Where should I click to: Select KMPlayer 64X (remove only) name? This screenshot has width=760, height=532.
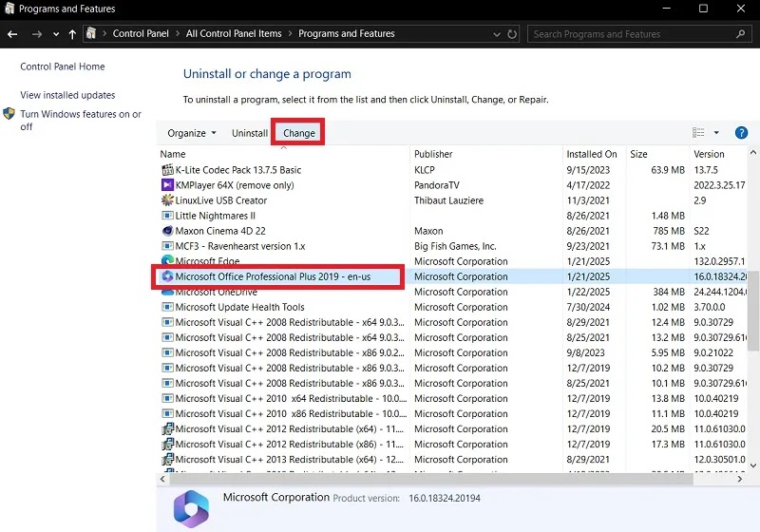[235, 185]
